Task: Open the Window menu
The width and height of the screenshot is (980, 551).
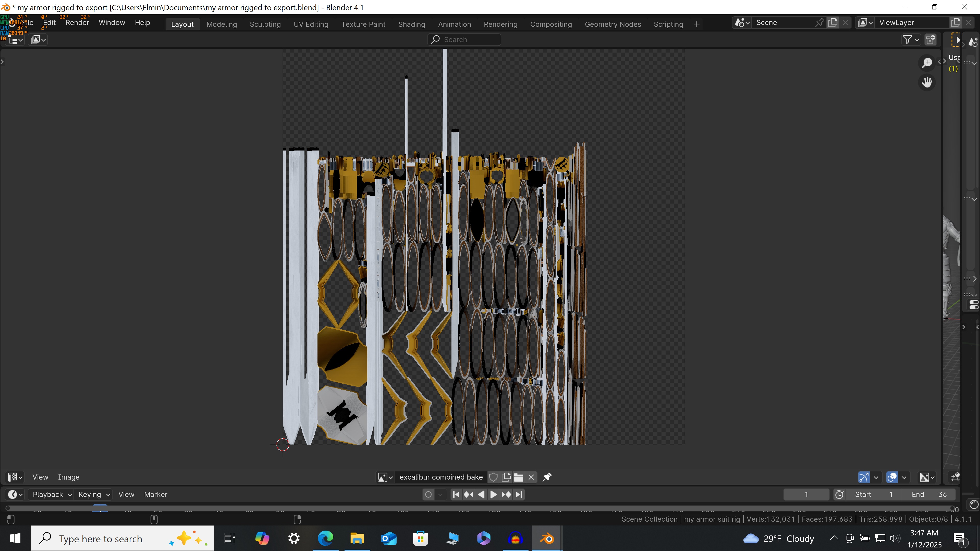Action: click(112, 22)
